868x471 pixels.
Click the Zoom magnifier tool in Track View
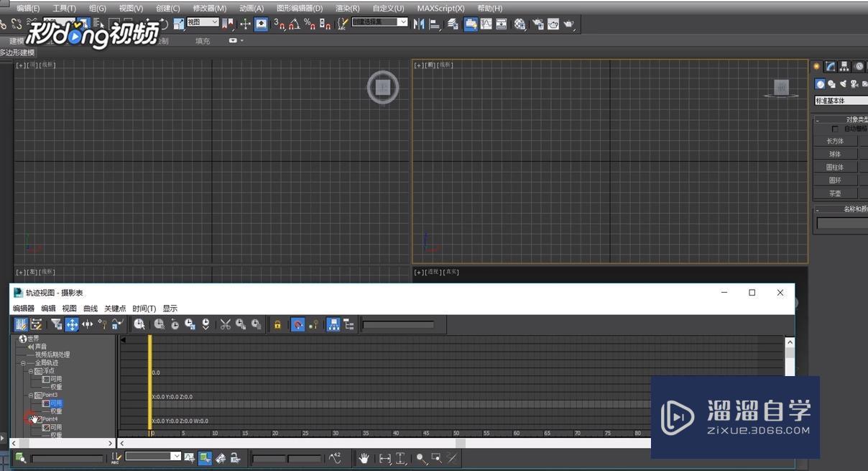[x=420, y=458]
